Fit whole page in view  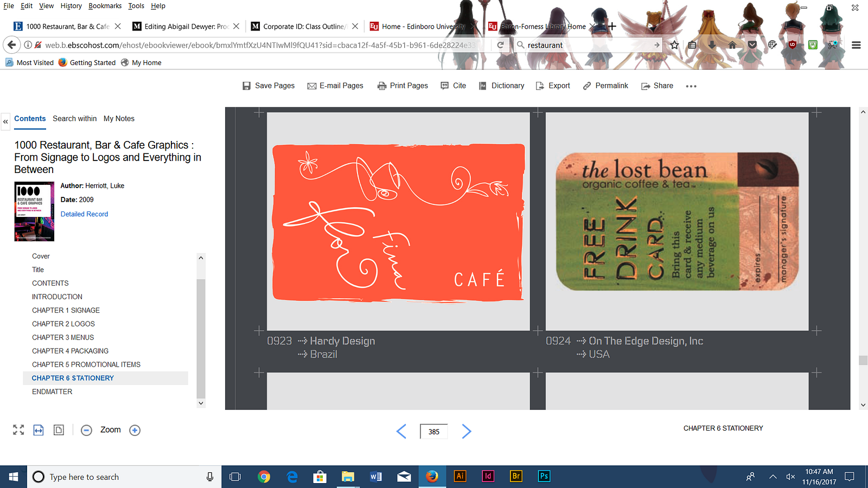(59, 430)
